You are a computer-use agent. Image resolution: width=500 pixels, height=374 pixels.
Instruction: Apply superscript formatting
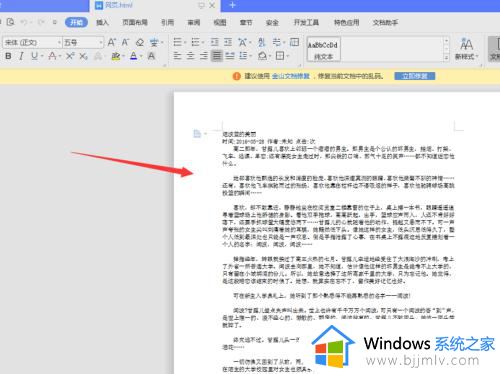[x=70, y=56]
